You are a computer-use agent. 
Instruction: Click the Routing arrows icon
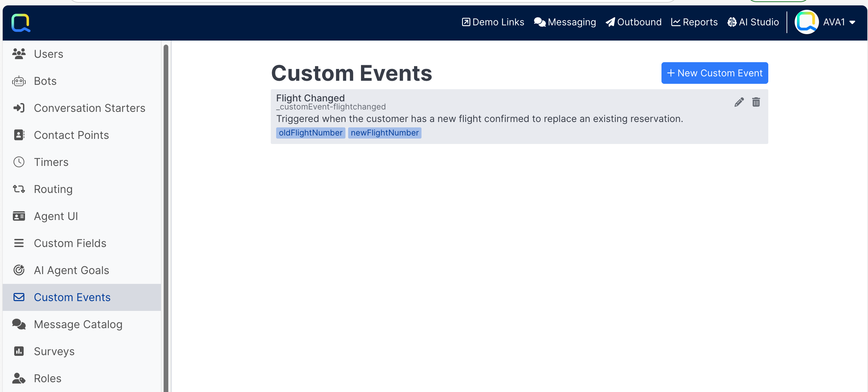(19, 189)
